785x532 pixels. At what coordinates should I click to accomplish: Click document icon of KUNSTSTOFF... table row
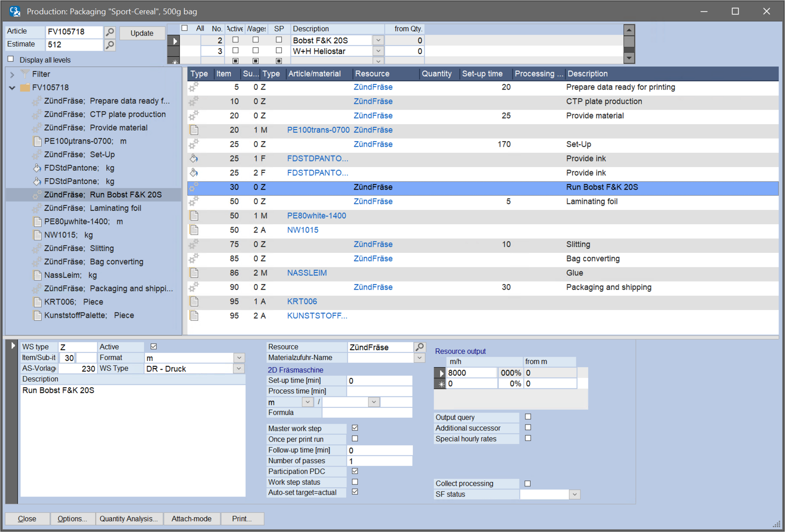click(194, 316)
